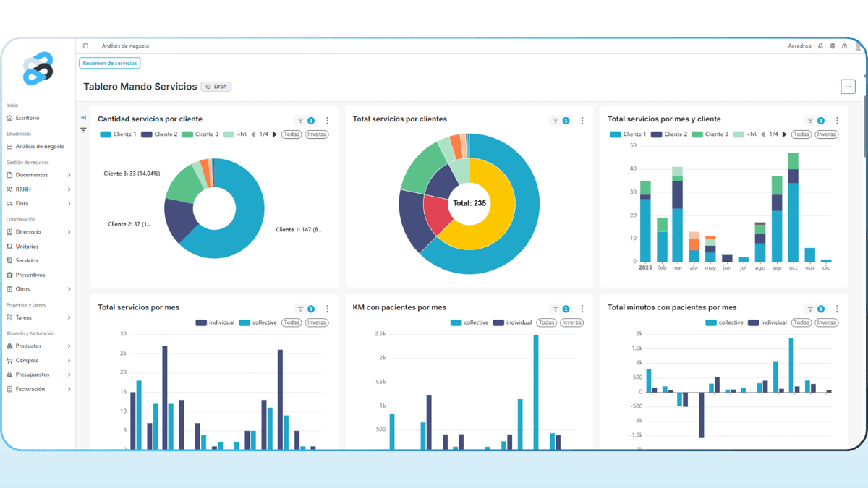Open the user avatar menu
Image resolution: width=868 pixels, height=488 pixels.
pos(859,46)
